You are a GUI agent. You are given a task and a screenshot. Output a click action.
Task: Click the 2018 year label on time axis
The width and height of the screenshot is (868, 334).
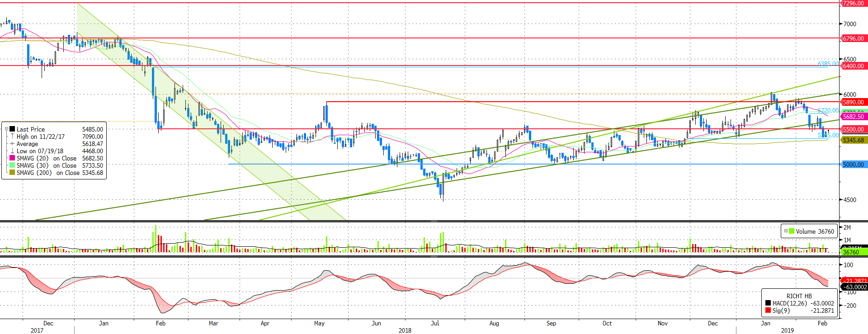(405, 330)
